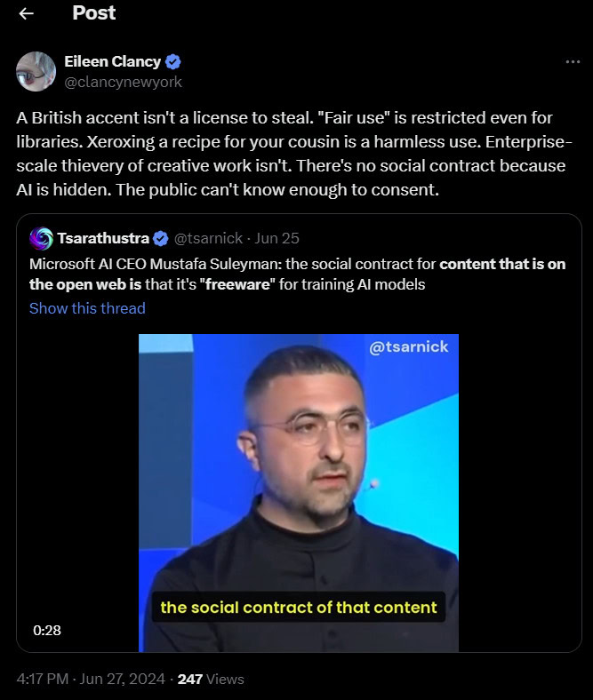
Task: Open the Tsarathustra display name
Action: (103, 238)
